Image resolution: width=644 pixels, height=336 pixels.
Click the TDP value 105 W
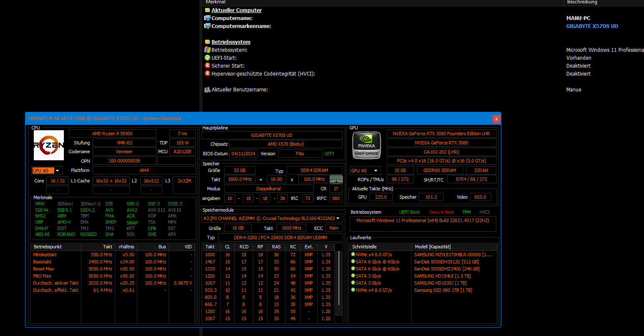click(x=182, y=143)
